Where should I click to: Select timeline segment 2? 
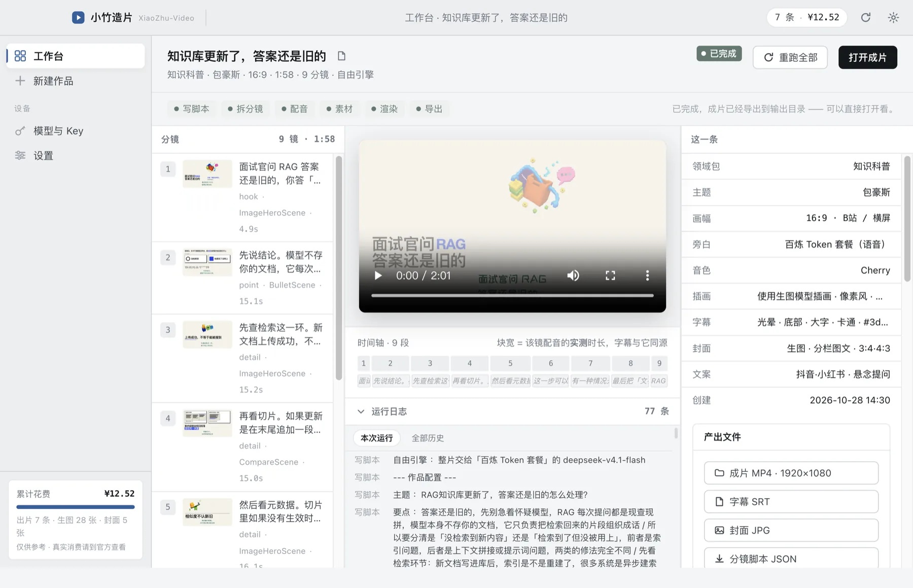390,363
